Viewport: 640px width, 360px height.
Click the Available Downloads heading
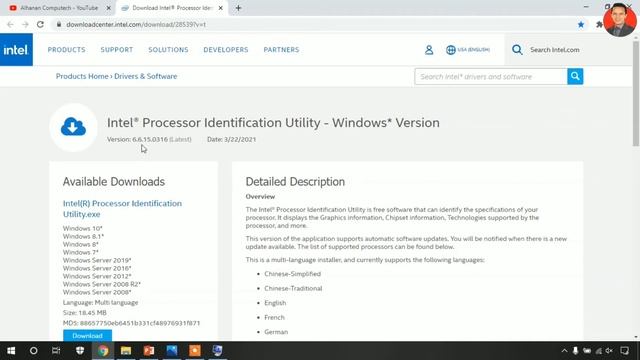pyautogui.click(x=114, y=182)
